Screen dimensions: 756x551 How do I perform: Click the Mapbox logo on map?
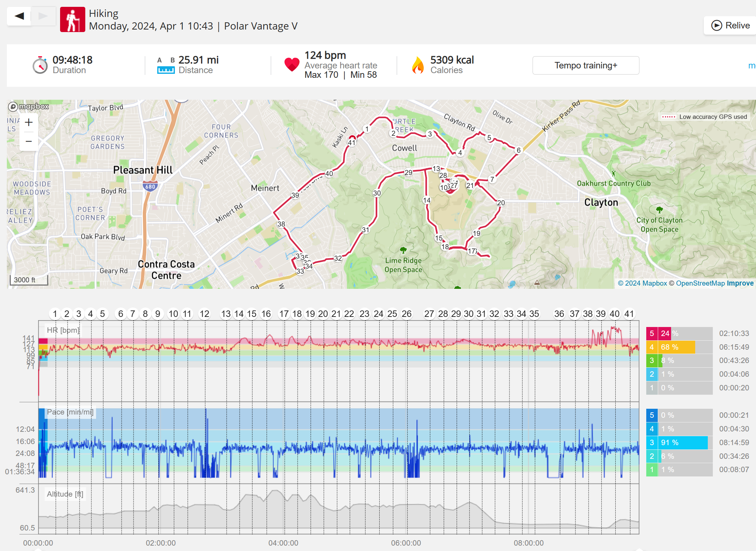[29, 107]
